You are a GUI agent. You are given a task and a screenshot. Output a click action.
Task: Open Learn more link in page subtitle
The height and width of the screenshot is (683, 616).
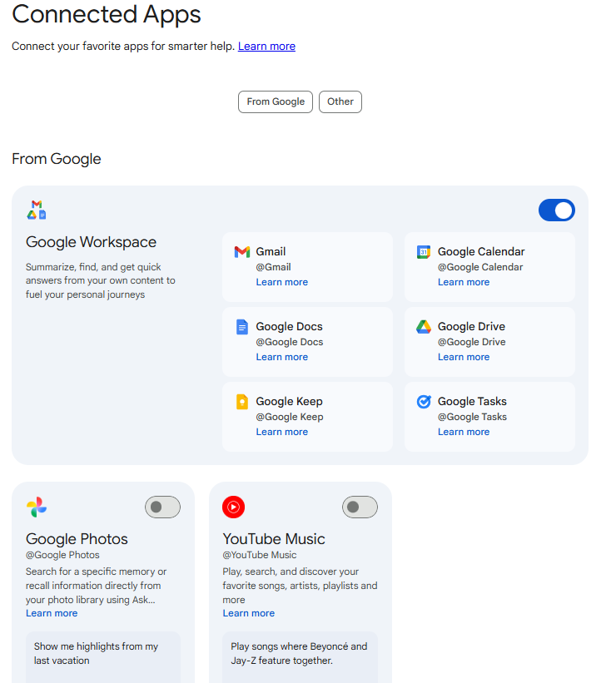click(266, 47)
